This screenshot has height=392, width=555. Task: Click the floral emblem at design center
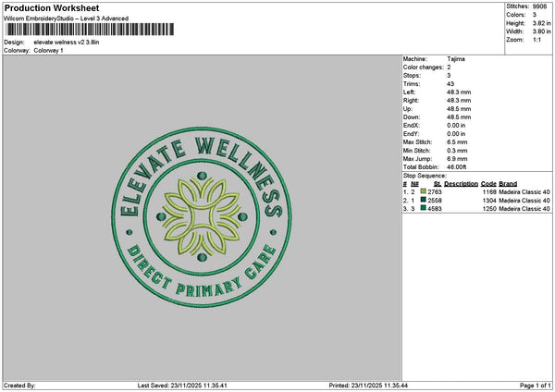(x=202, y=217)
